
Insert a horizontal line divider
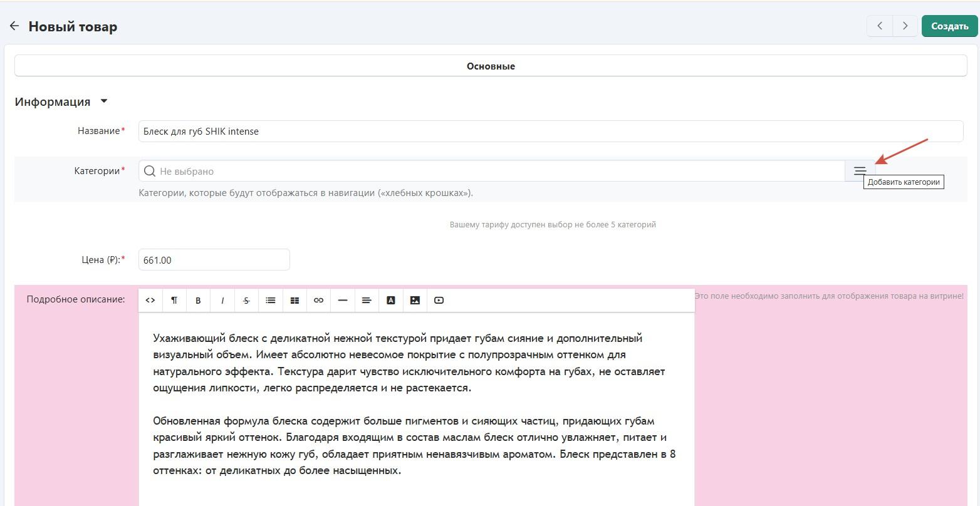(x=343, y=301)
